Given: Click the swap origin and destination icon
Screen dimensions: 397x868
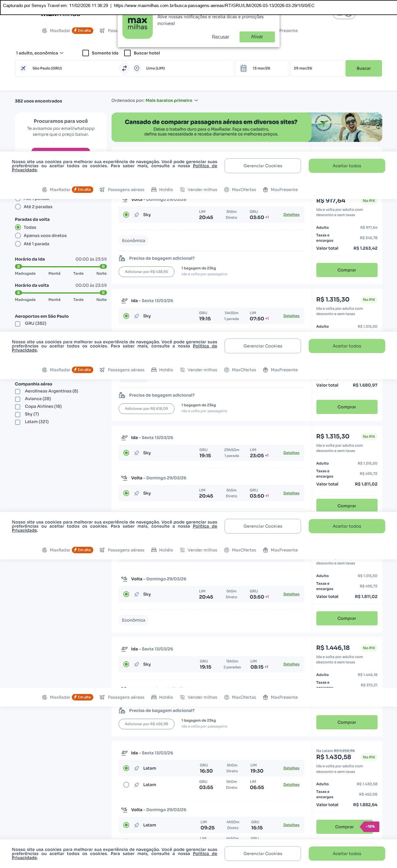Looking at the screenshot, I should click(124, 68).
